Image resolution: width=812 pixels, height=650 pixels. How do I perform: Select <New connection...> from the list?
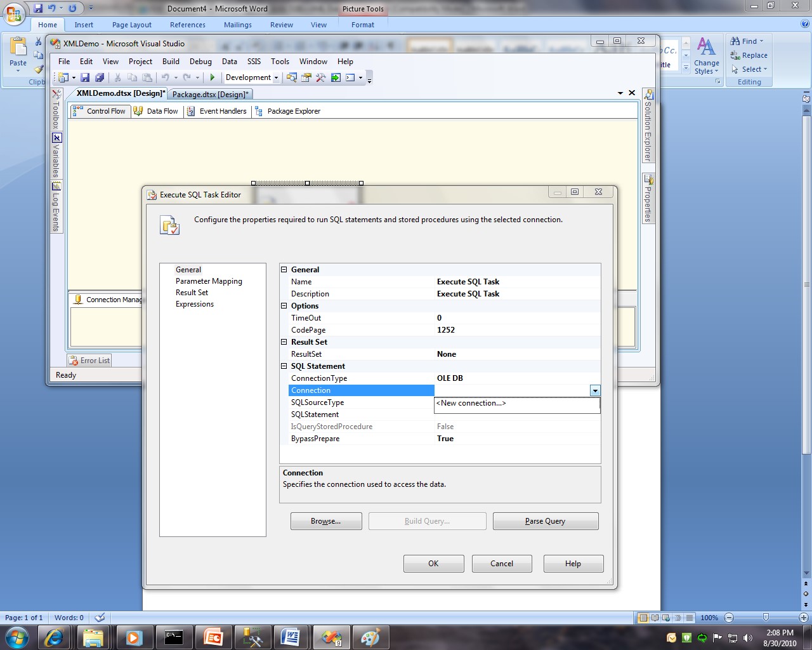(517, 403)
